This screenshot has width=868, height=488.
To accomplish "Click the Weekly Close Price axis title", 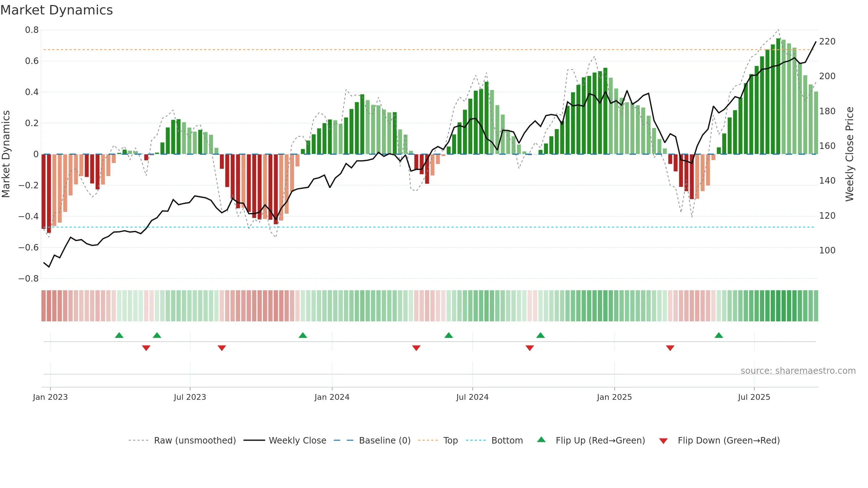I will (x=850, y=154).
